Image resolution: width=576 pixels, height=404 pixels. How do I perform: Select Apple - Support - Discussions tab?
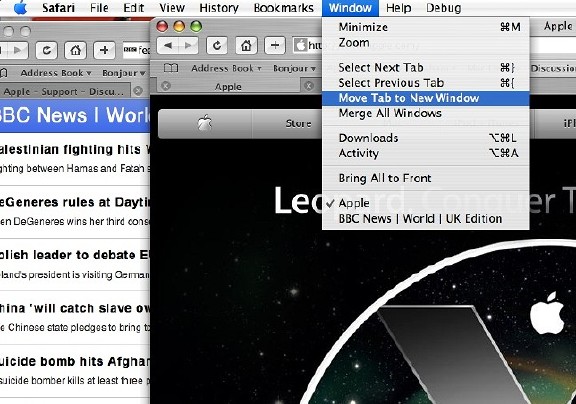(63, 91)
